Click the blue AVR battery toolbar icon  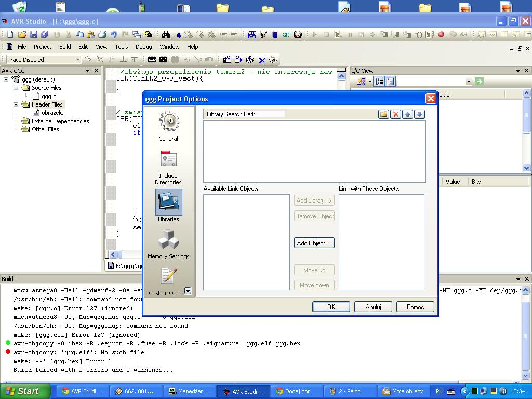pos(275,34)
